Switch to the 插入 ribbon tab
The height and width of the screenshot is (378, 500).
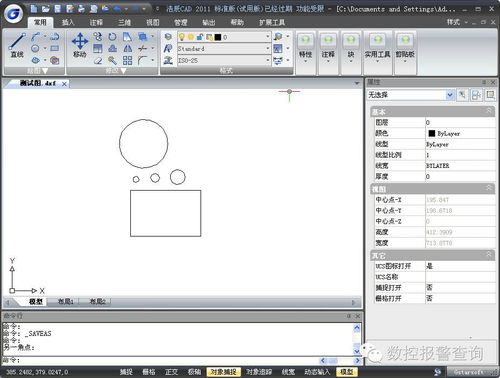click(68, 22)
